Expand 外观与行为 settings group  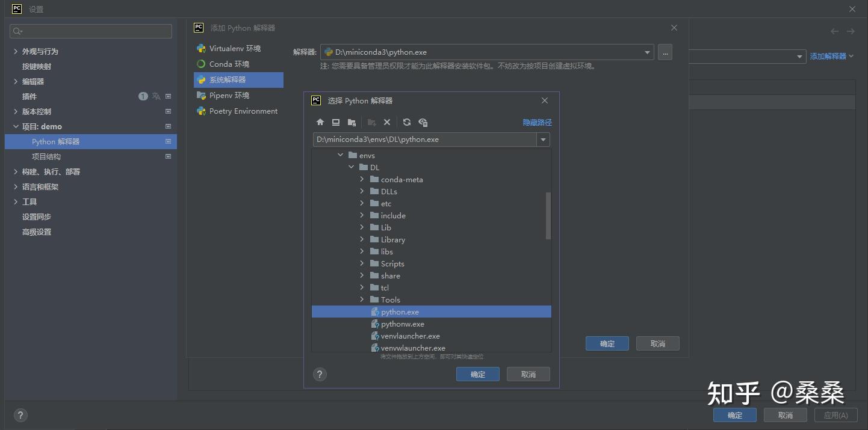point(16,51)
